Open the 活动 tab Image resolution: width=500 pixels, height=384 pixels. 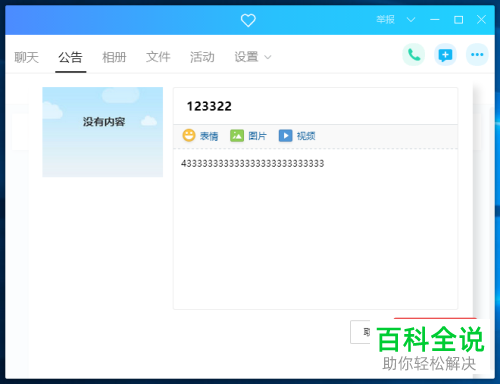(x=202, y=57)
